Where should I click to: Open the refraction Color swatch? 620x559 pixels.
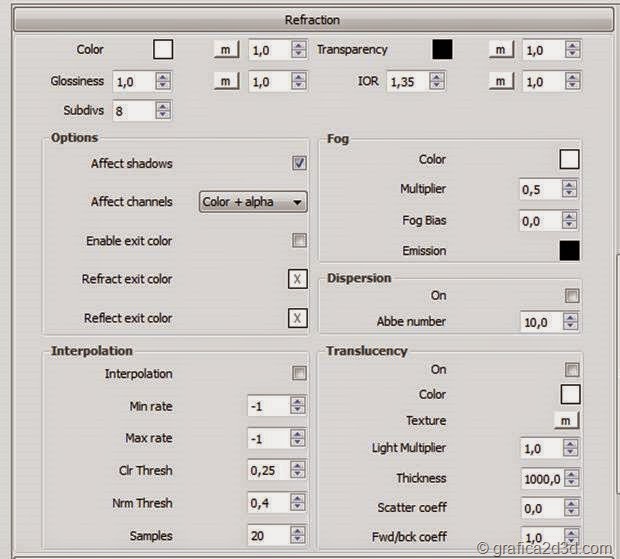pyautogui.click(x=163, y=49)
